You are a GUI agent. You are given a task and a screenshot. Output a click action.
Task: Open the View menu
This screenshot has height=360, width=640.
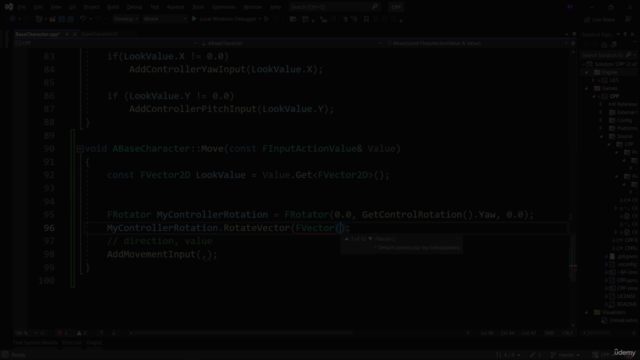click(56, 7)
